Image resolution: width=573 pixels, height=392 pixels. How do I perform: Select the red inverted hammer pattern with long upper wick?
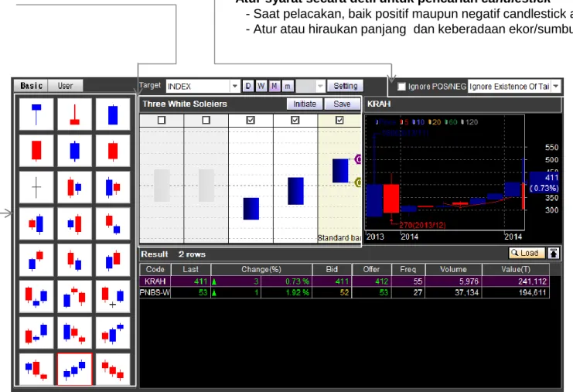tap(74, 114)
